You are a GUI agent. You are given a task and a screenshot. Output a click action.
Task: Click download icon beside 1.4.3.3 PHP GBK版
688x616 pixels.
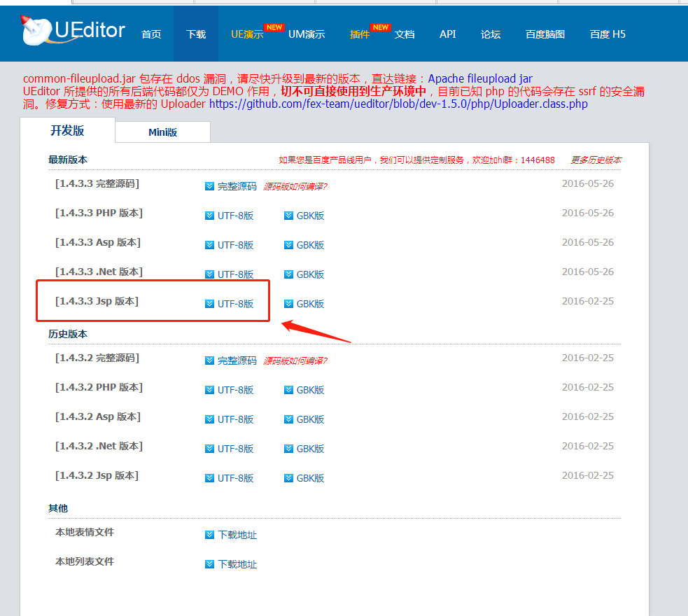click(288, 216)
